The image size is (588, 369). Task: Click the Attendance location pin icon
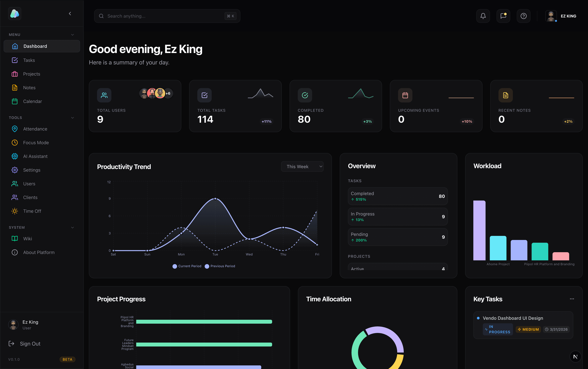tap(15, 129)
